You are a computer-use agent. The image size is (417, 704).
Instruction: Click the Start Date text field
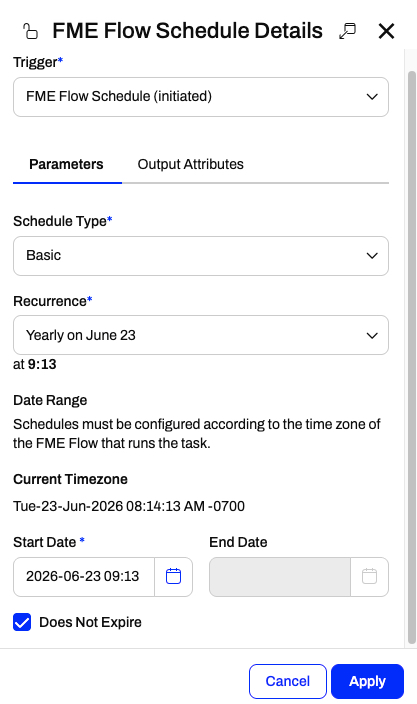(84, 576)
